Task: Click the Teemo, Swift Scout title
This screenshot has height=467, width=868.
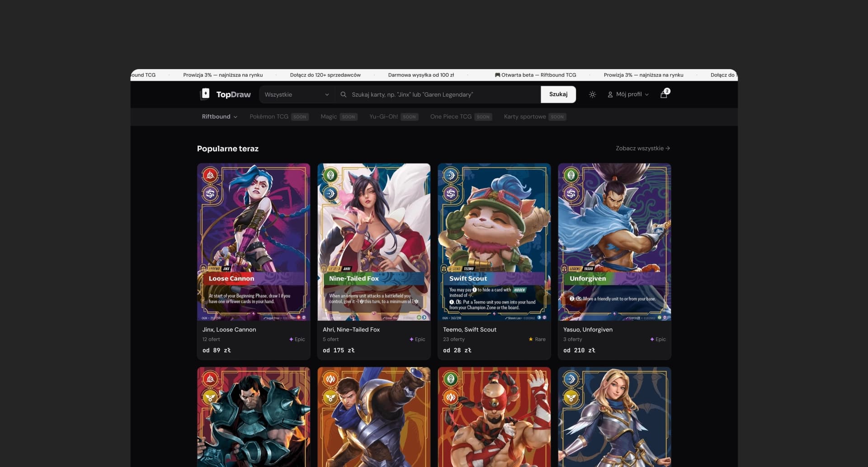Action: pyautogui.click(x=470, y=330)
